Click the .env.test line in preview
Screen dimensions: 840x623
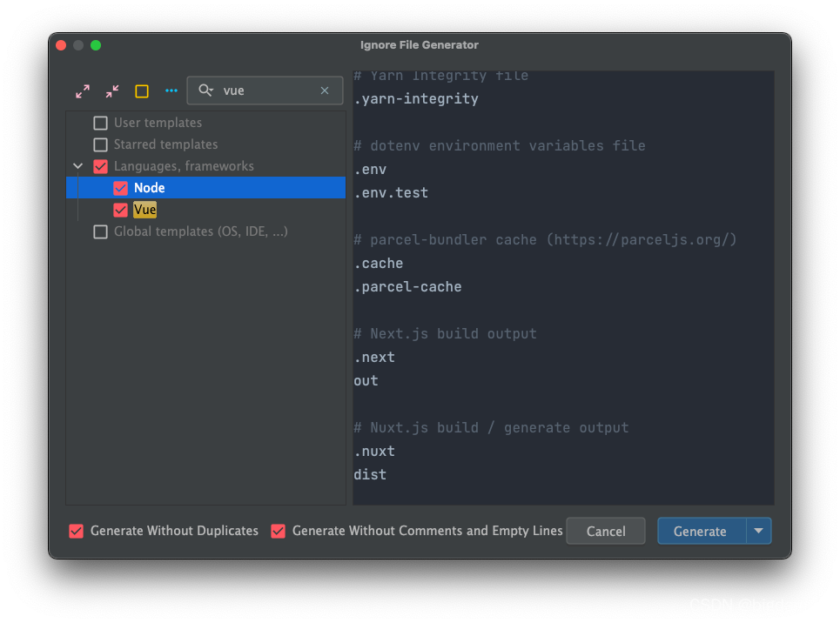[x=391, y=193]
